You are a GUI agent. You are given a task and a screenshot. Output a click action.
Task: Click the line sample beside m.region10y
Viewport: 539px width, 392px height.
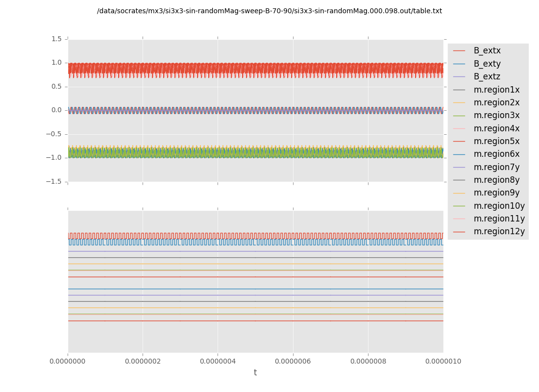pos(459,206)
